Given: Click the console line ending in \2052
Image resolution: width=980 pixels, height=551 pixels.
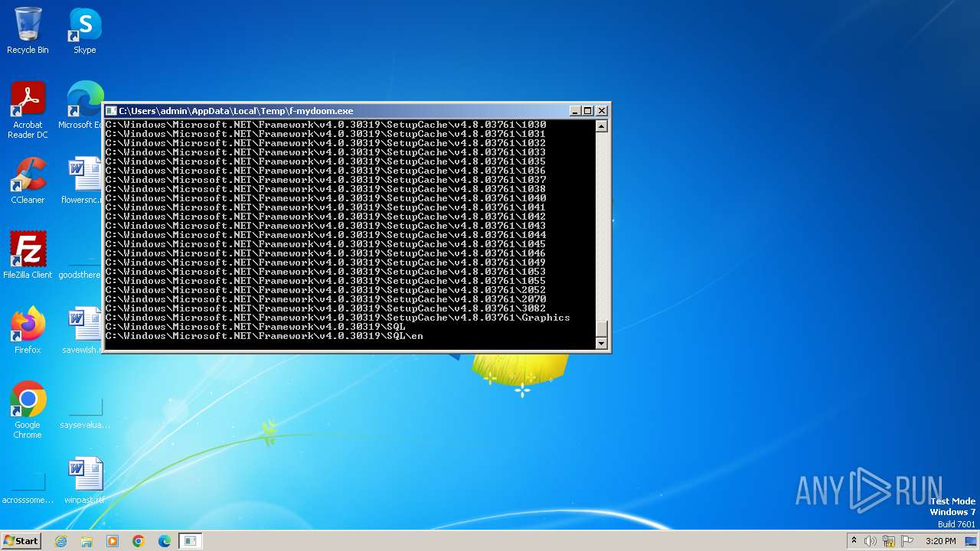Looking at the screenshot, I should pyautogui.click(x=325, y=290).
